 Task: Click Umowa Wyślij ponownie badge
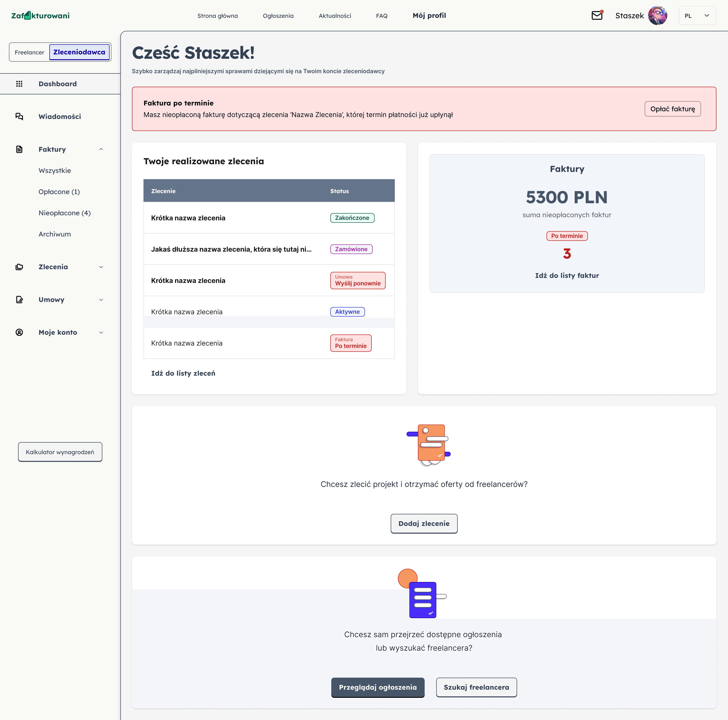tap(357, 281)
